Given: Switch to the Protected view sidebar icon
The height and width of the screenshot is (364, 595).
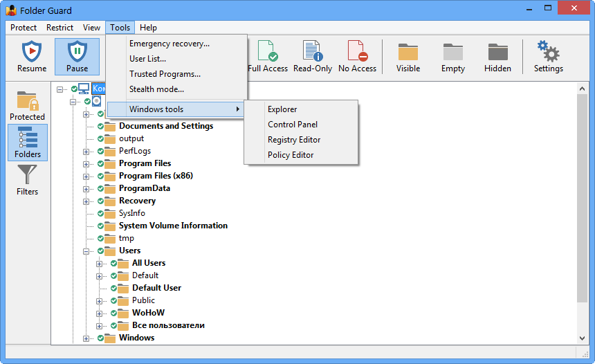Looking at the screenshot, I should 28,100.
